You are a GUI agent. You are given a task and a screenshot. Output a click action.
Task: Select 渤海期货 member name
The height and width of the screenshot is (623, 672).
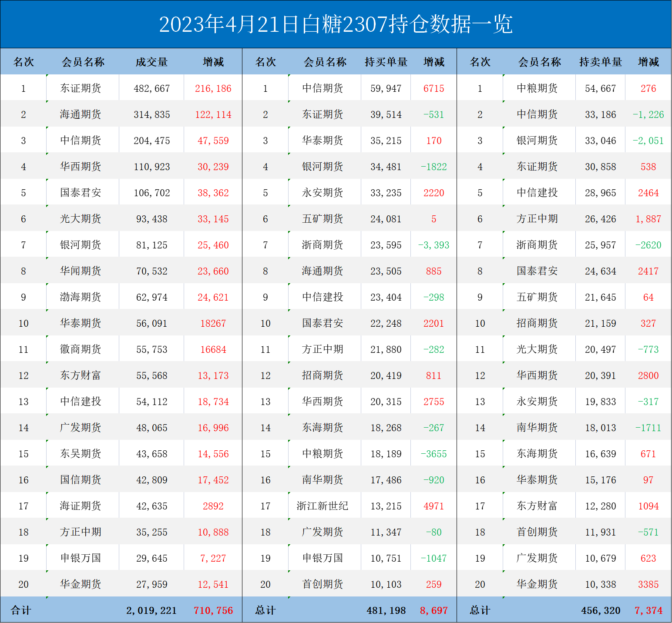click(81, 297)
